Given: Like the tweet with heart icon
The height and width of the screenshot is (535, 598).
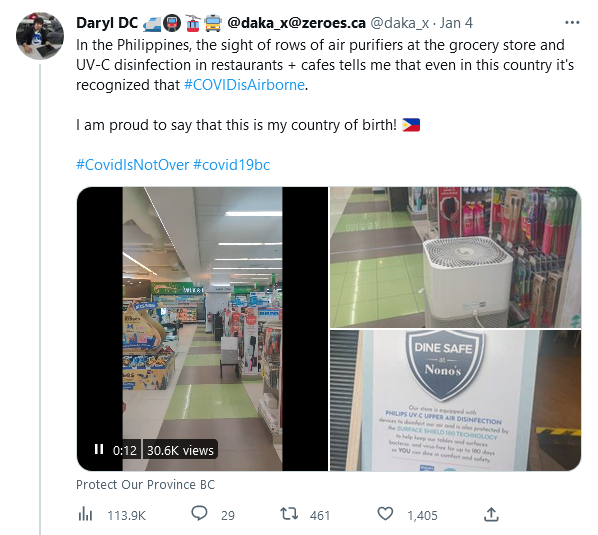Looking at the screenshot, I should 385,514.
